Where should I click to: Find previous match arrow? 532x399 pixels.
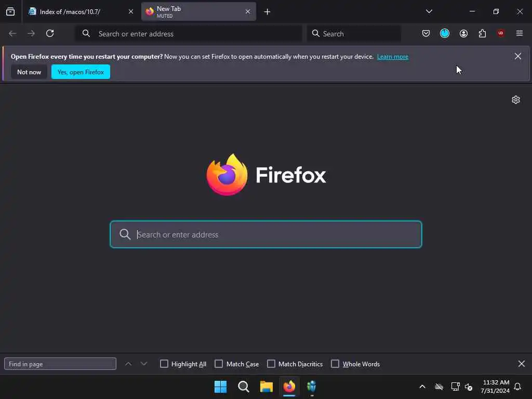tap(128, 364)
